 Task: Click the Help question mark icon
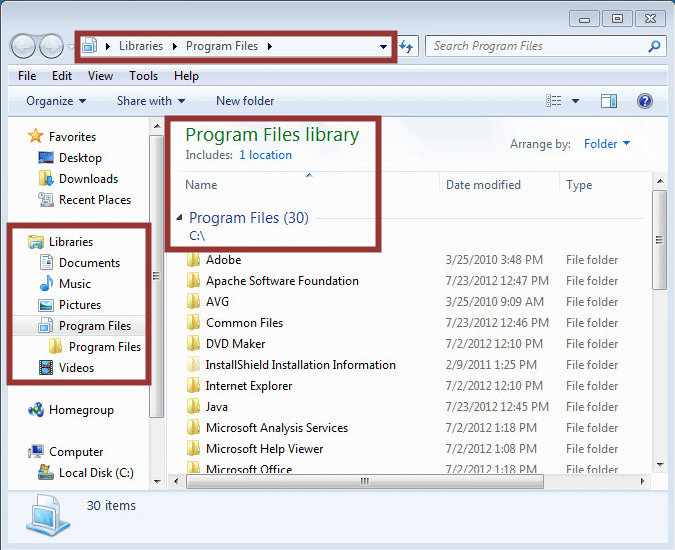point(645,101)
